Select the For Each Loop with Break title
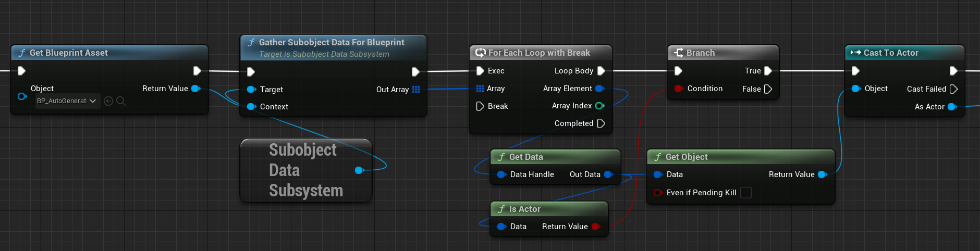 point(539,53)
